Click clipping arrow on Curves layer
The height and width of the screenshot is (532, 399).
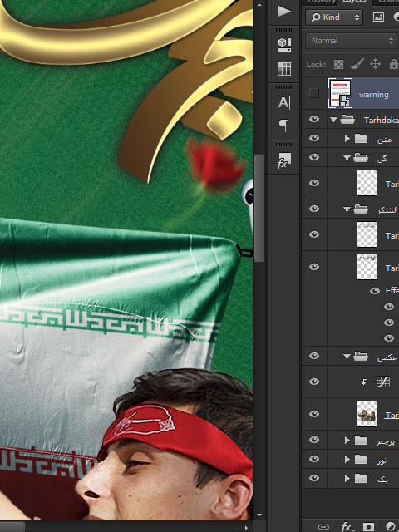[364, 382]
